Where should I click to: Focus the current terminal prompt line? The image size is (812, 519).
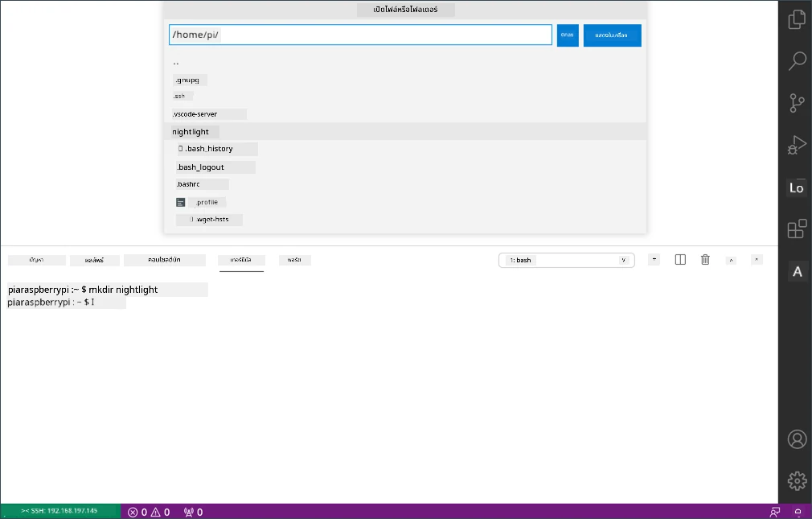66,303
